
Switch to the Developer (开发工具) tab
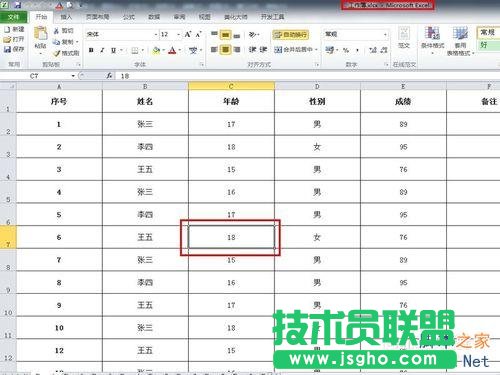click(272, 17)
